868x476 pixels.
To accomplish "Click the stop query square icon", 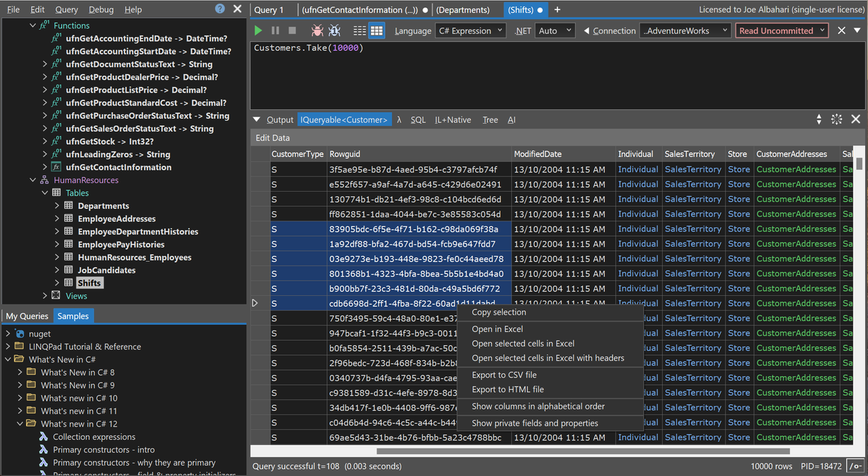I will (292, 30).
